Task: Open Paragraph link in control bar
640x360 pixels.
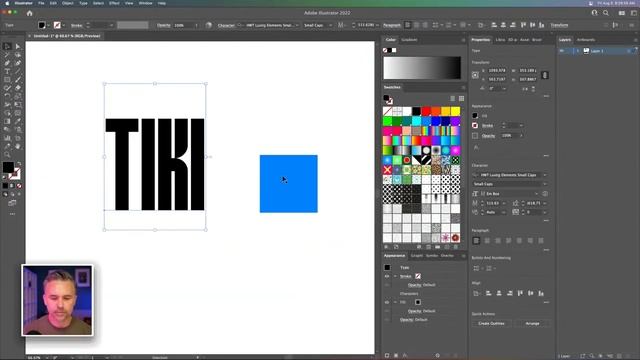Action: (392, 25)
